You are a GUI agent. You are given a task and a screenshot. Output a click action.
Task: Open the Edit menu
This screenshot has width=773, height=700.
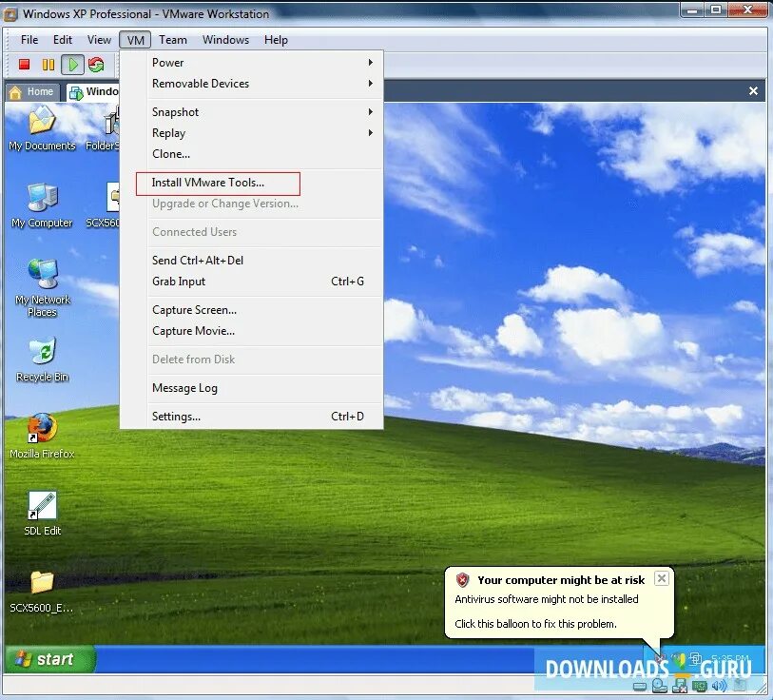(x=63, y=39)
